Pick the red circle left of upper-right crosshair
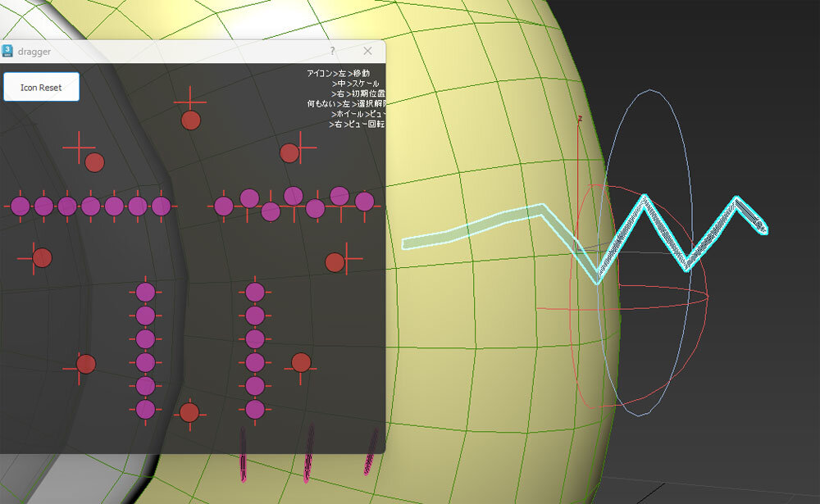The width and height of the screenshot is (820, 504). pyautogui.click(x=289, y=153)
